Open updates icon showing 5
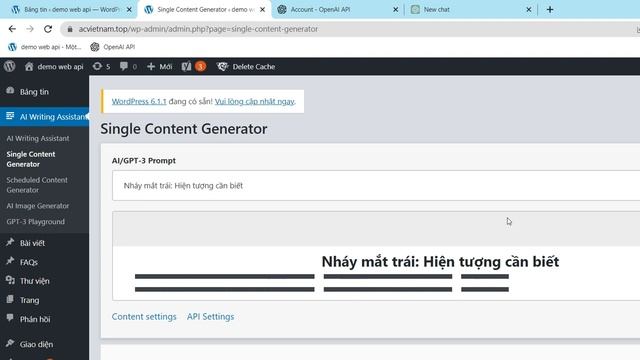 pyautogui.click(x=101, y=67)
